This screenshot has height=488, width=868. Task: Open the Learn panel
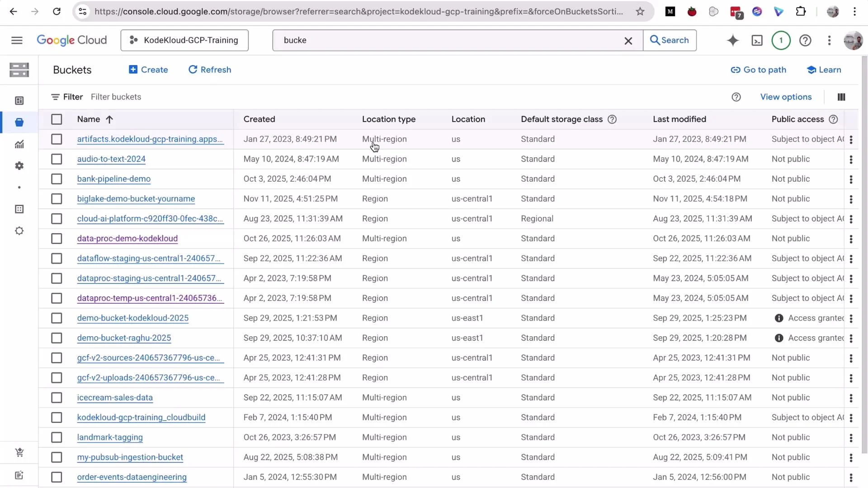point(824,70)
